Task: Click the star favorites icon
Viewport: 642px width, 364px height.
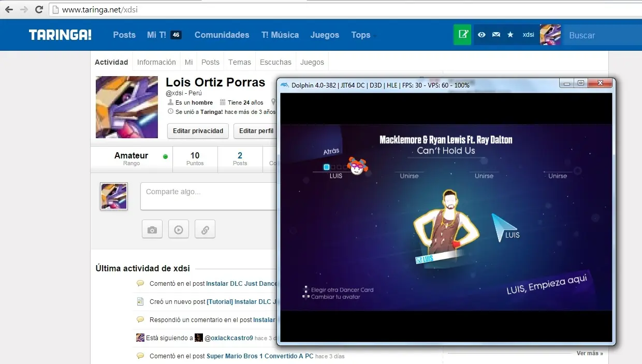Action: [x=510, y=35]
